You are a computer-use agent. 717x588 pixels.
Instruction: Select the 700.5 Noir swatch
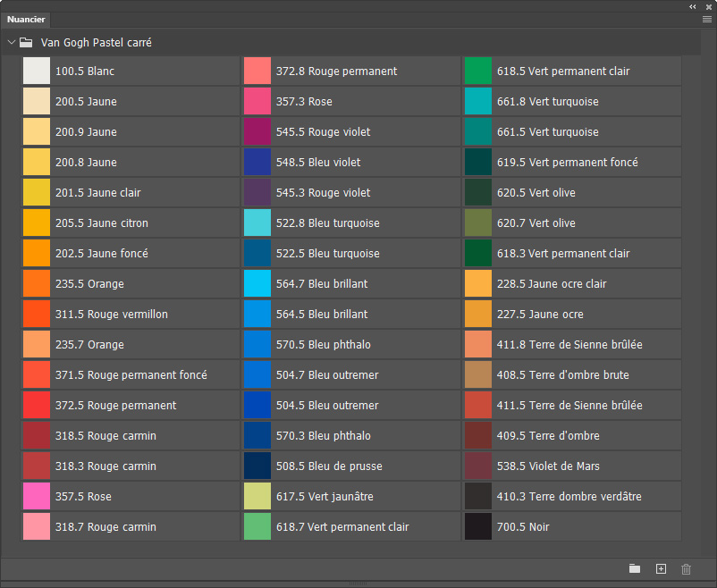pos(478,526)
